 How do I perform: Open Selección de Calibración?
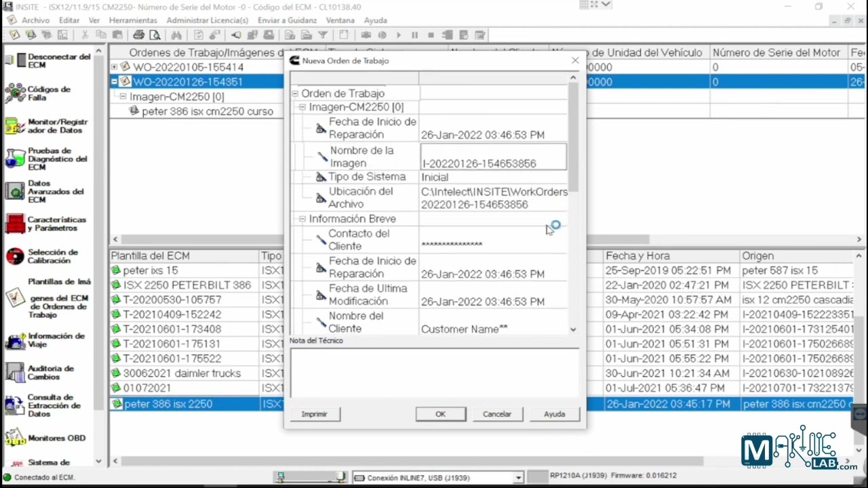tap(42, 256)
